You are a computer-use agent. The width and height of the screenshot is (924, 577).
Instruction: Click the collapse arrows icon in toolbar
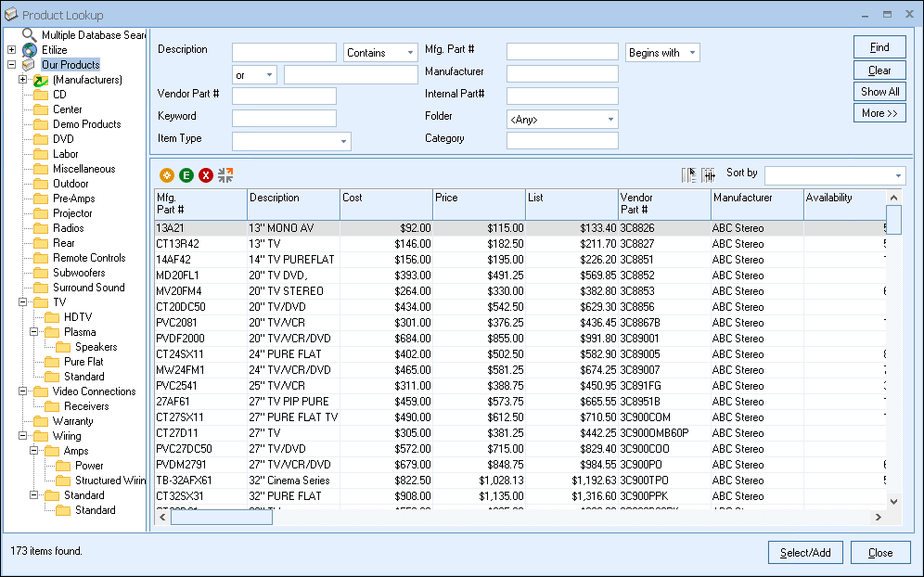click(x=225, y=174)
